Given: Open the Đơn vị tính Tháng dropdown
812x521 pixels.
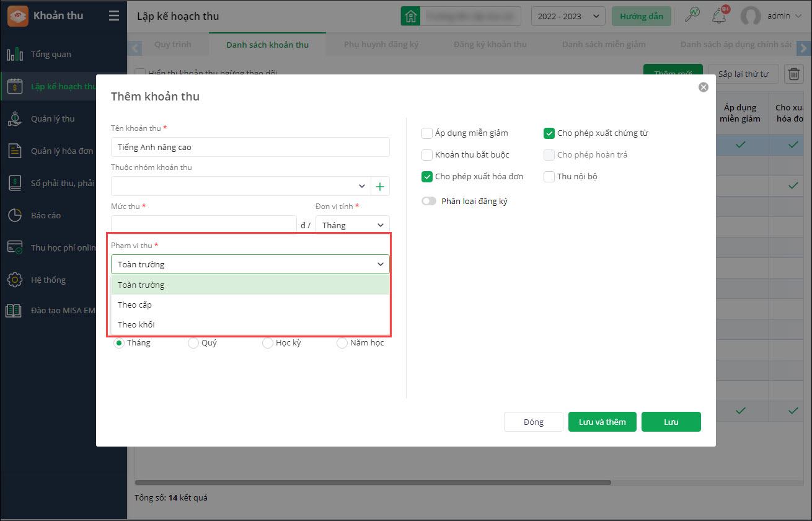Looking at the screenshot, I should point(352,225).
